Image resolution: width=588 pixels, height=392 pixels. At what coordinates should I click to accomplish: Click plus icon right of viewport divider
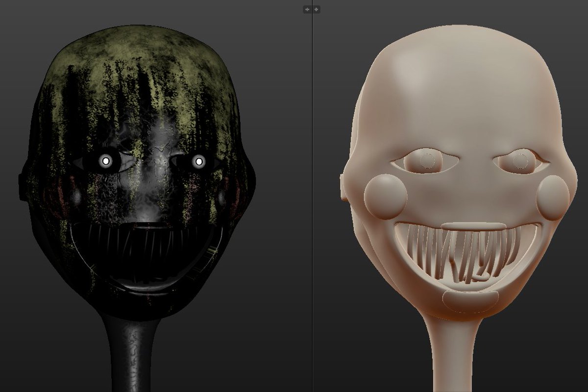coord(317,9)
